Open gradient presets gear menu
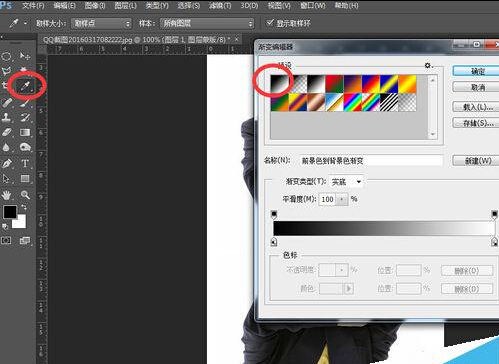 pos(428,66)
